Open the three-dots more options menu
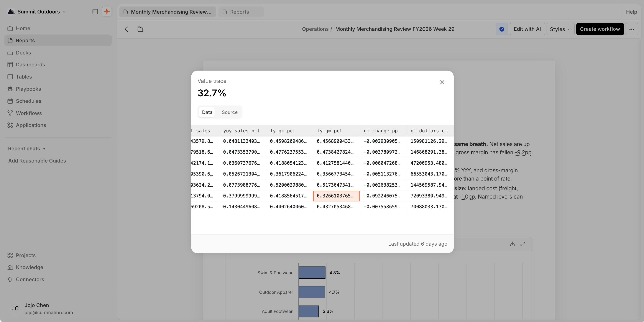The width and height of the screenshot is (644, 322). click(x=631, y=29)
